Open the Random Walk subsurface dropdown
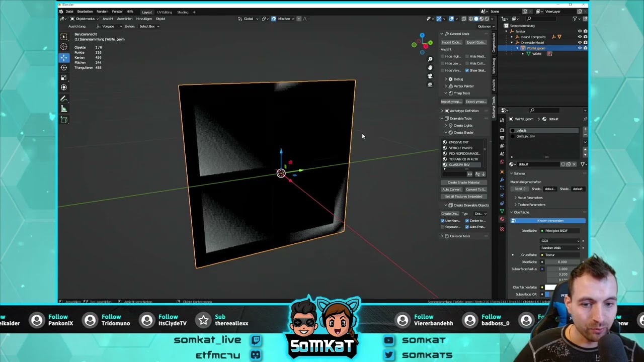This screenshot has height=362, width=644. [560, 248]
